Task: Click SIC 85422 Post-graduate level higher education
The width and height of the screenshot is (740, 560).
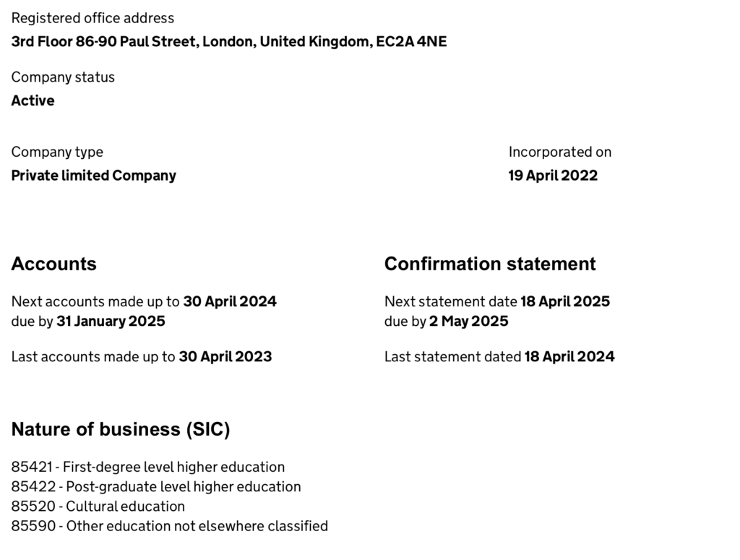Action: [156, 487]
